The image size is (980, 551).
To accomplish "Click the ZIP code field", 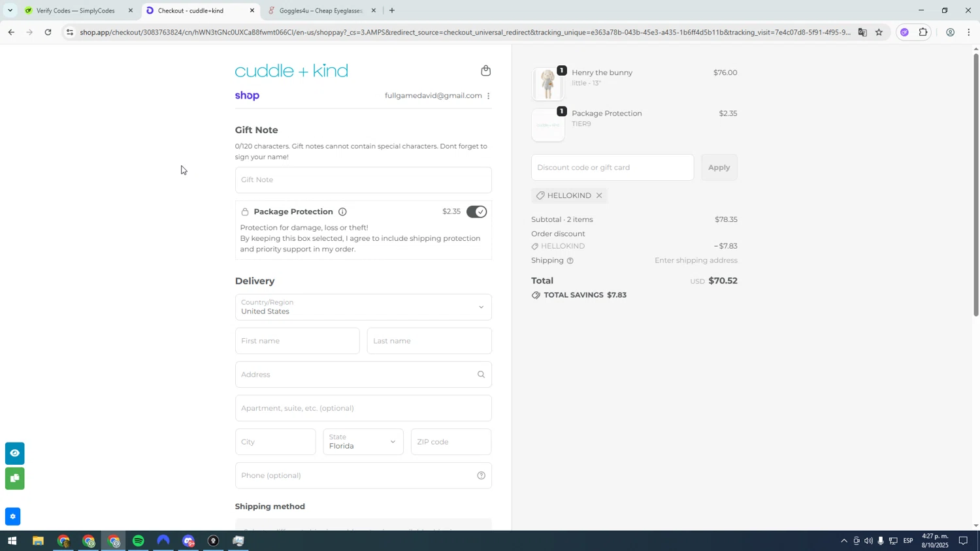I will 451,442.
